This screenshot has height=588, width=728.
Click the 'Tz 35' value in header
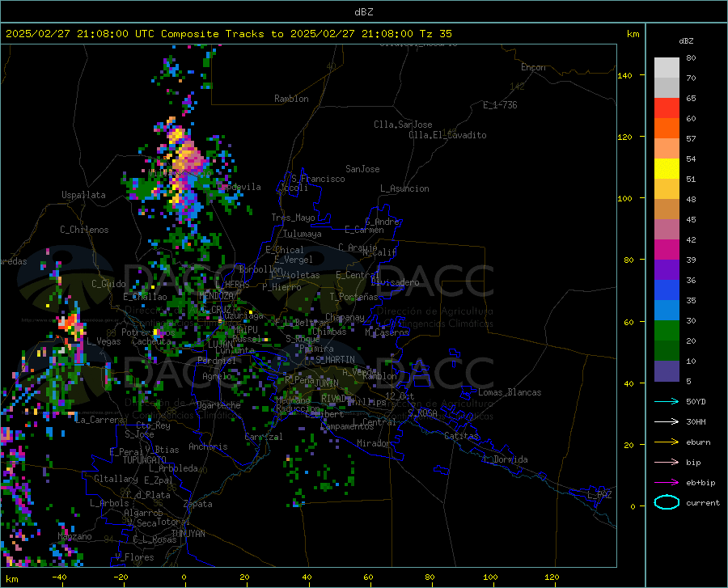click(x=435, y=34)
